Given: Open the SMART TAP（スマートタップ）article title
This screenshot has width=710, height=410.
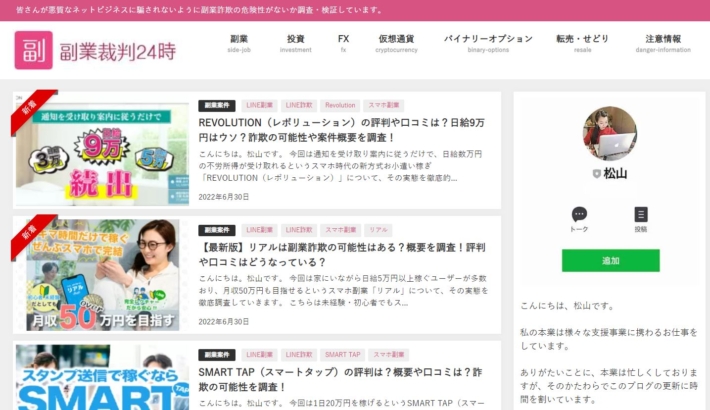Looking at the screenshot, I should pyautogui.click(x=340, y=379).
